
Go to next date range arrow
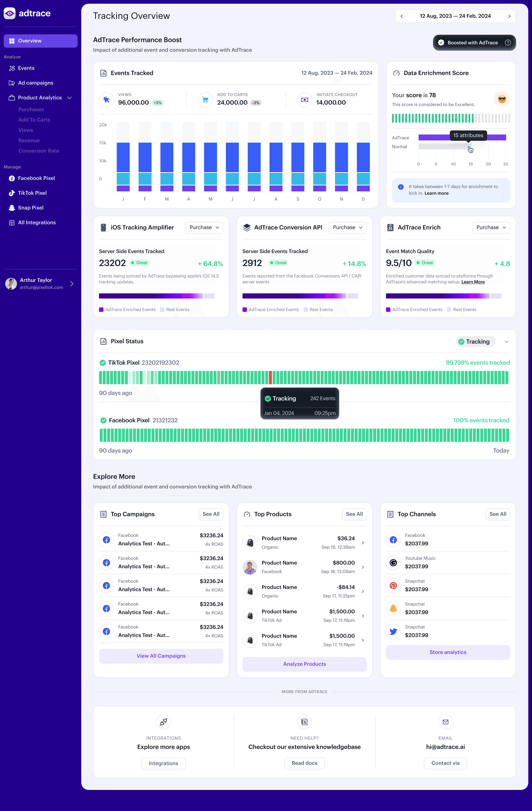509,16
